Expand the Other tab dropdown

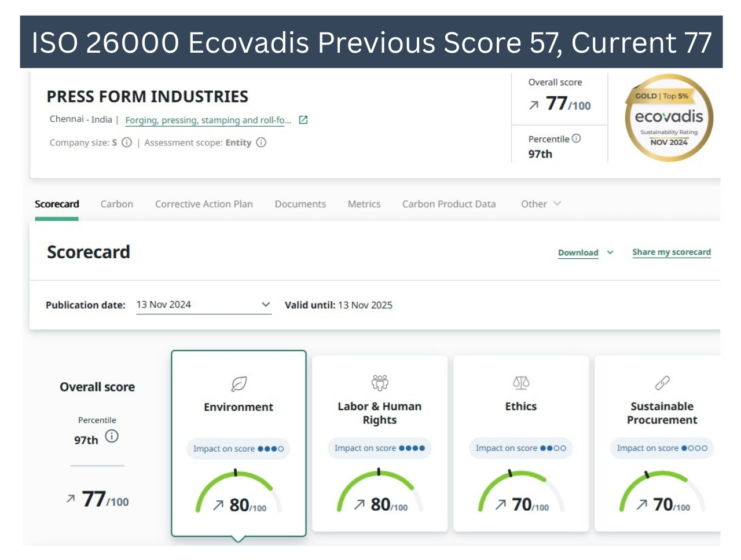(x=541, y=204)
